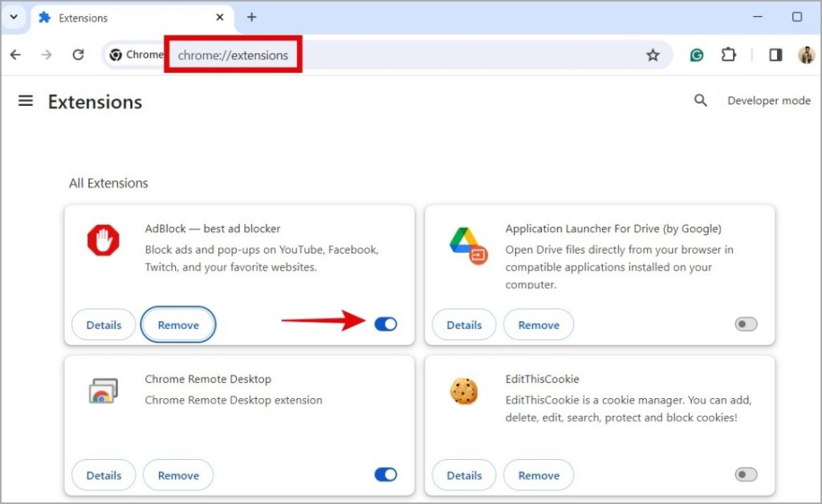Remove the AdBlock extension
Image resolution: width=822 pixels, height=504 pixels.
(178, 325)
